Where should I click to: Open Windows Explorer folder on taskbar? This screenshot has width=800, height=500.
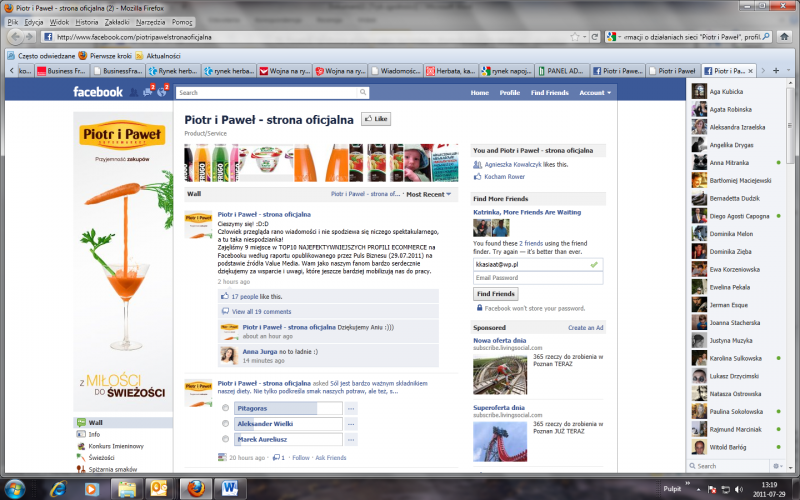tap(127, 489)
